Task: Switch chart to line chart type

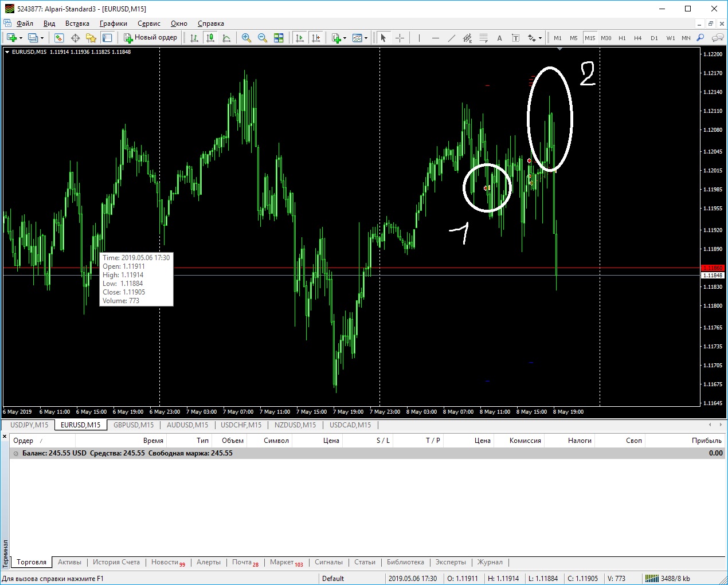Action: [x=226, y=38]
